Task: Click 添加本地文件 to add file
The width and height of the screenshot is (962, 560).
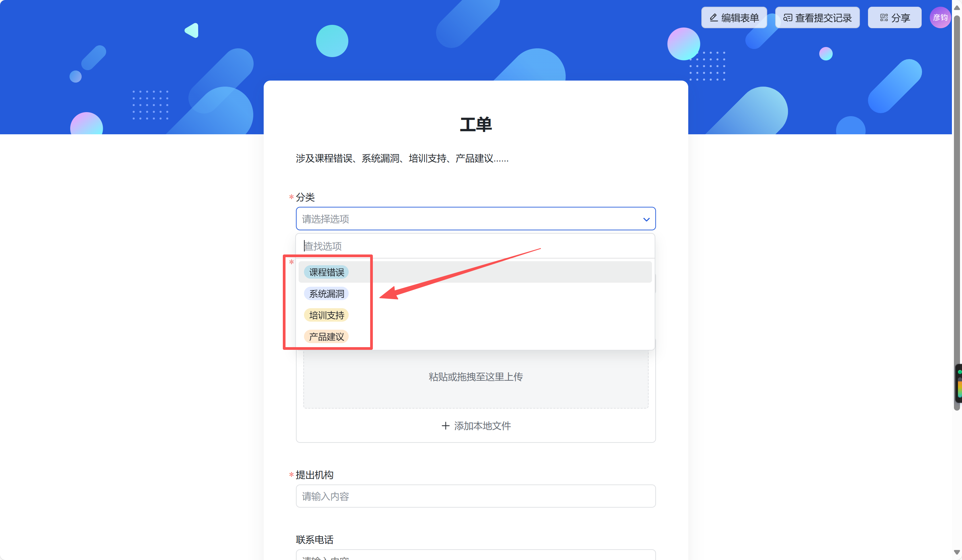Action: (476, 426)
